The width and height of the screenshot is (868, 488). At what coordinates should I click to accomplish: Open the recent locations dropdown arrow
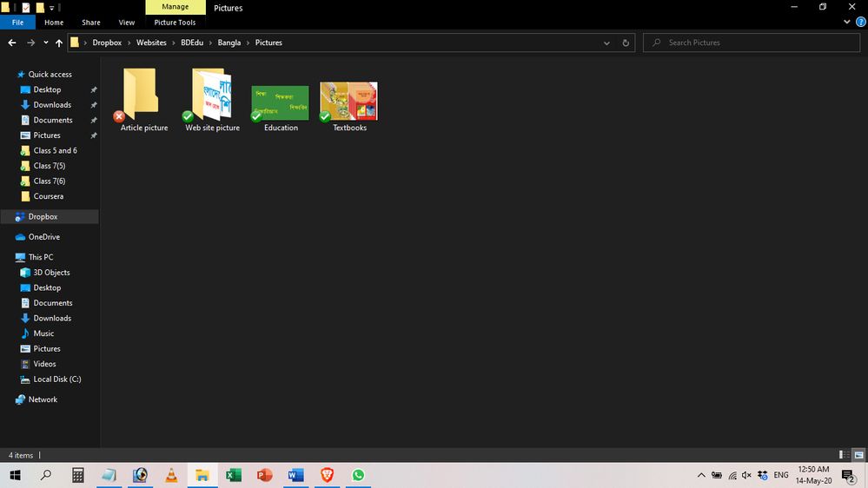point(44,43)
